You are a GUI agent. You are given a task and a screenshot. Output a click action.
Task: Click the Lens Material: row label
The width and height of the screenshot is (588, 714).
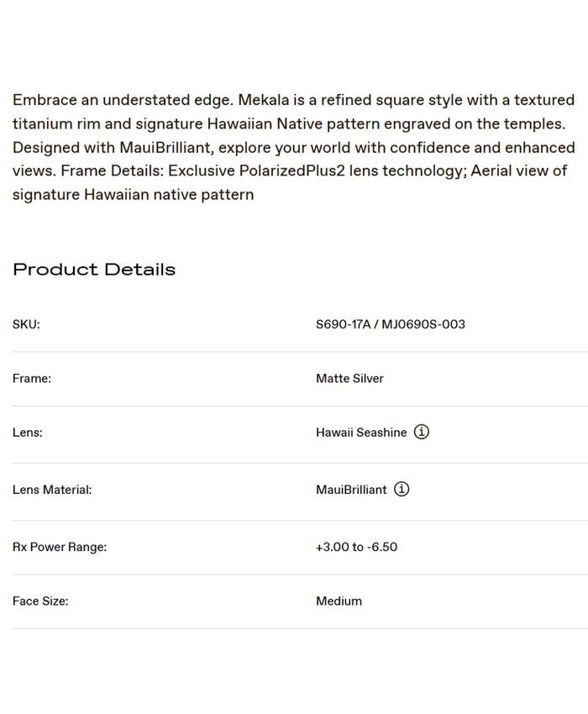tap(52, 490)
